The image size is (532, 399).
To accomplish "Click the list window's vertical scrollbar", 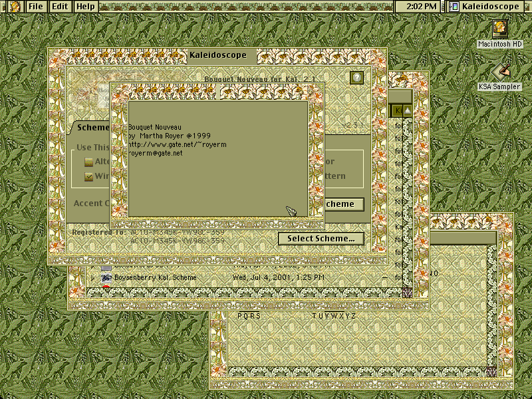I will click(x=408, y=202).
